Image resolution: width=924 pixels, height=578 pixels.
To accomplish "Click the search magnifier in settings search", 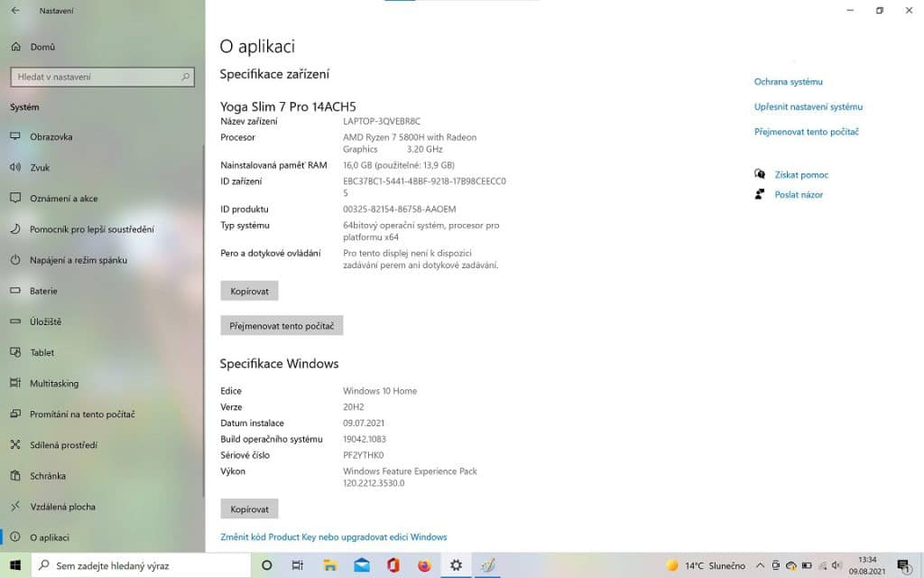I will (185, 77).
